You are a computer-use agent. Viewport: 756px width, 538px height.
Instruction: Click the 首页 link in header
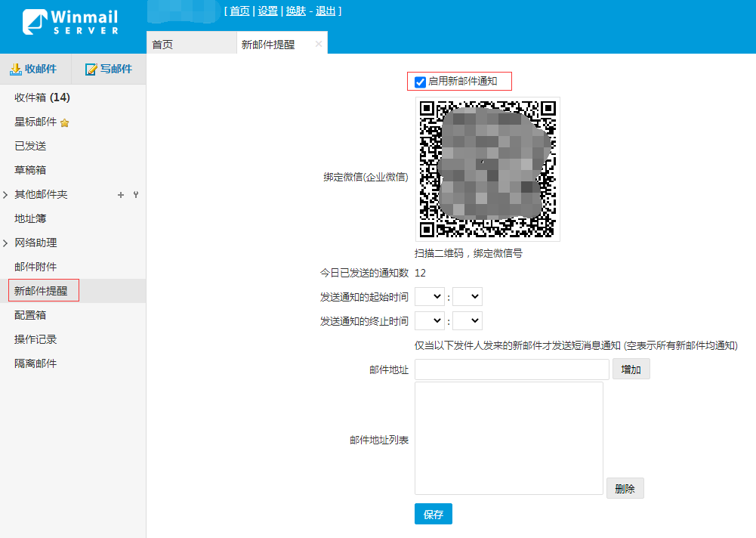tap(239, 11)
